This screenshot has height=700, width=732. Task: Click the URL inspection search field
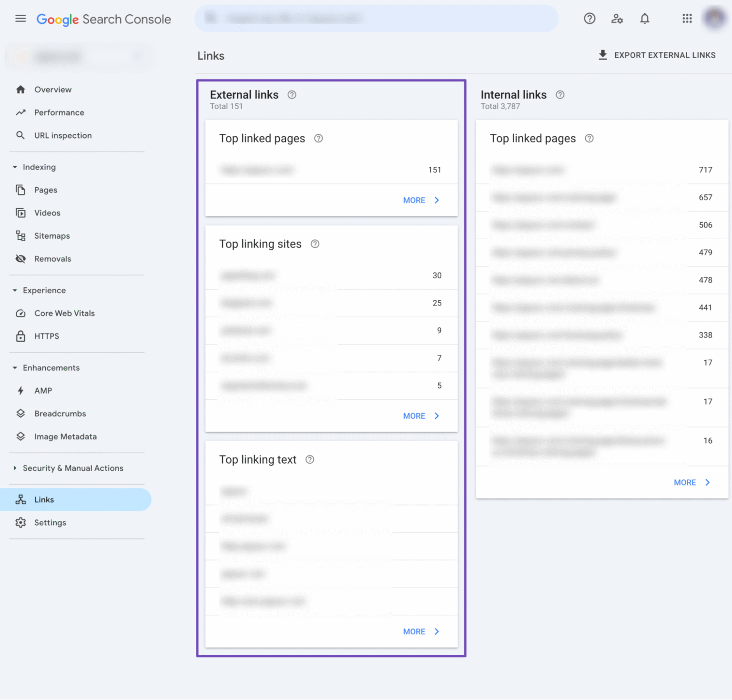pos(376,19)
